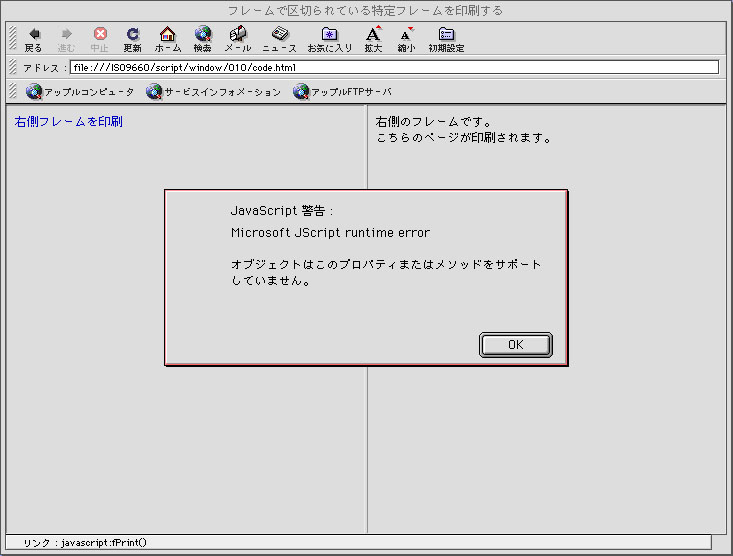Click the text こちらのページが印刷されます。
Viewport: 733px width, 556px height.
tap(464, 138)
